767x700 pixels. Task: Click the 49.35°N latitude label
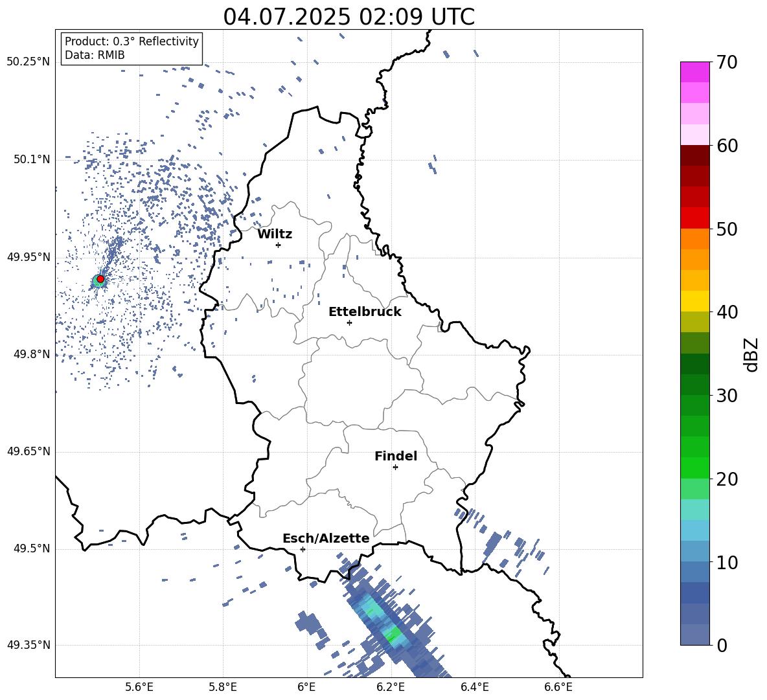(29, 645)
